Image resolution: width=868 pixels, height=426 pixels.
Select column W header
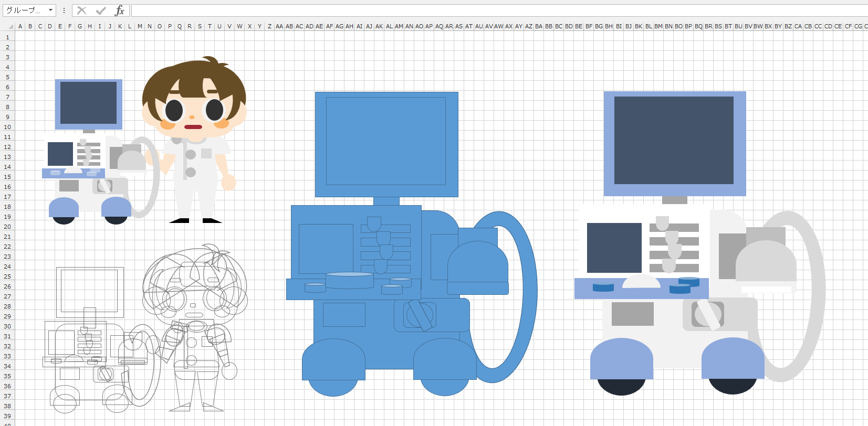click(239, 26)
